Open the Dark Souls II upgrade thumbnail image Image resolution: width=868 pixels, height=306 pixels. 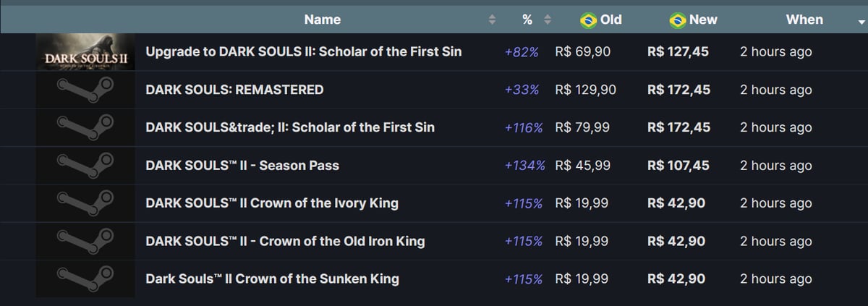(x=85, y=52)
